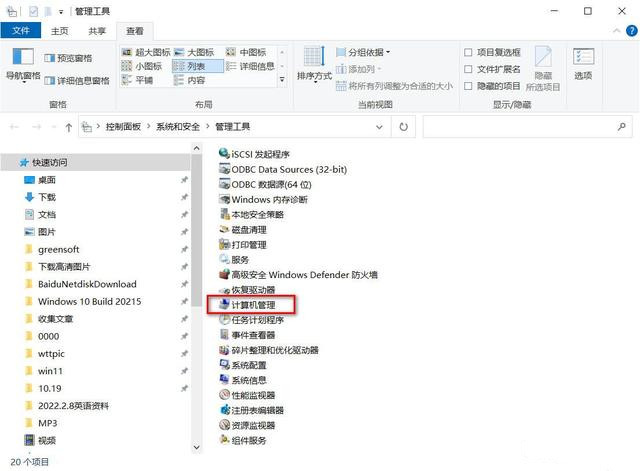640x471 pixels.
Task: Click the 注册表编辑器 icon
Action: 224,410
